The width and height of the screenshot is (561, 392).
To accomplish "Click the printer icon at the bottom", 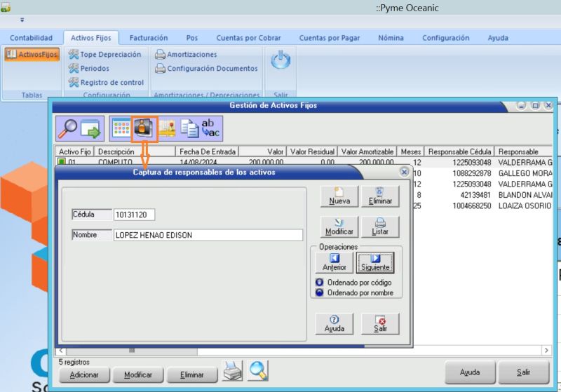I will coord(233,371).
